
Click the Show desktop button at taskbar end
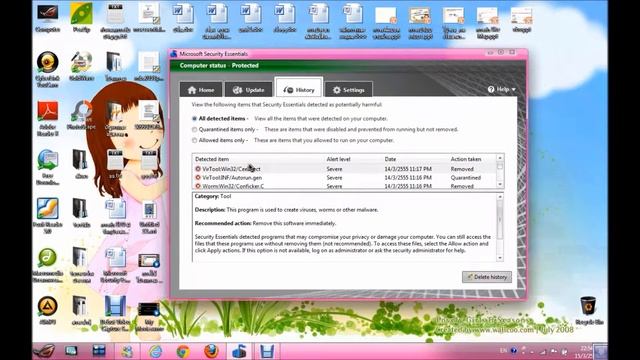(601, 351)
